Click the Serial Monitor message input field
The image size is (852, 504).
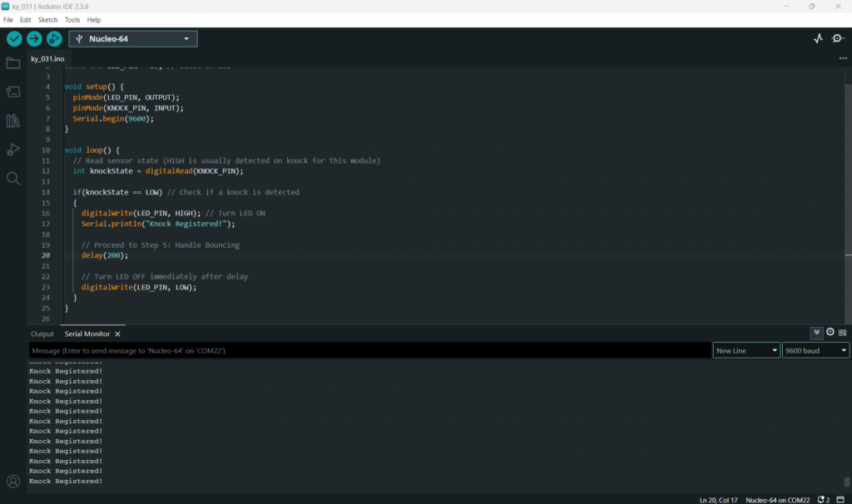(x=369, y=351)
